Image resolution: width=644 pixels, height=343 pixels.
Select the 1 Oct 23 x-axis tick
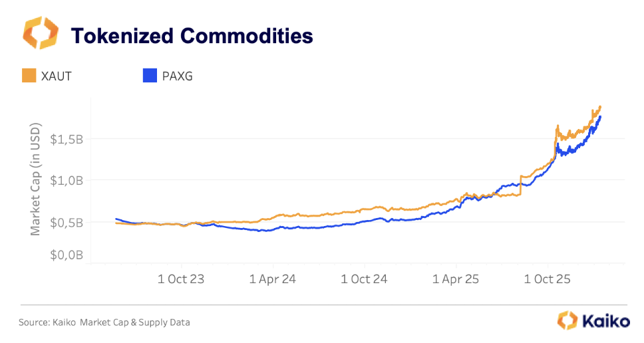(x=180, y=279)
